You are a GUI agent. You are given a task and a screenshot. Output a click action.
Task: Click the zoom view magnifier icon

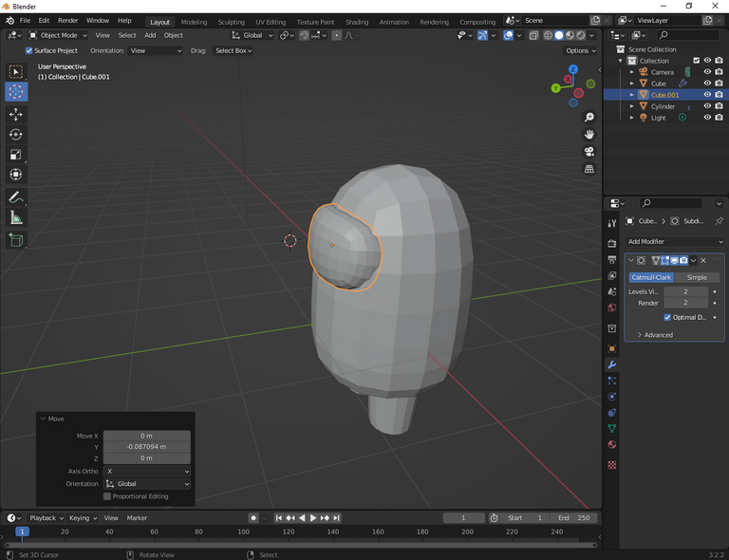tap(589, 117)
